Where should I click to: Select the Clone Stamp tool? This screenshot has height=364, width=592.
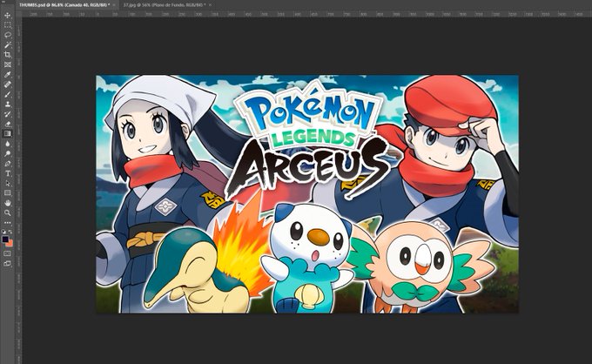(7, 104)
